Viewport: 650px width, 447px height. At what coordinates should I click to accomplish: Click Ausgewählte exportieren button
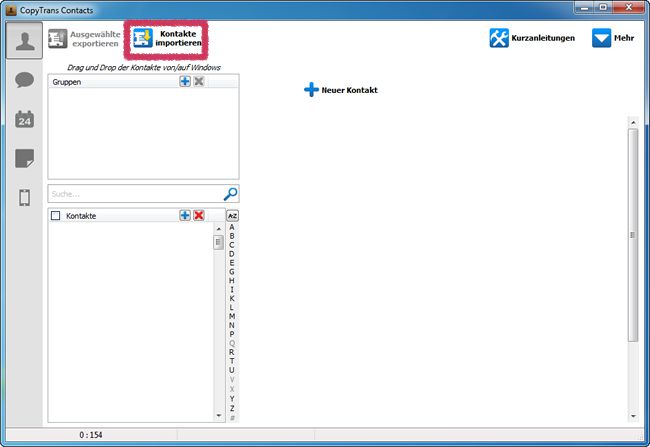(x=84, y=39)
